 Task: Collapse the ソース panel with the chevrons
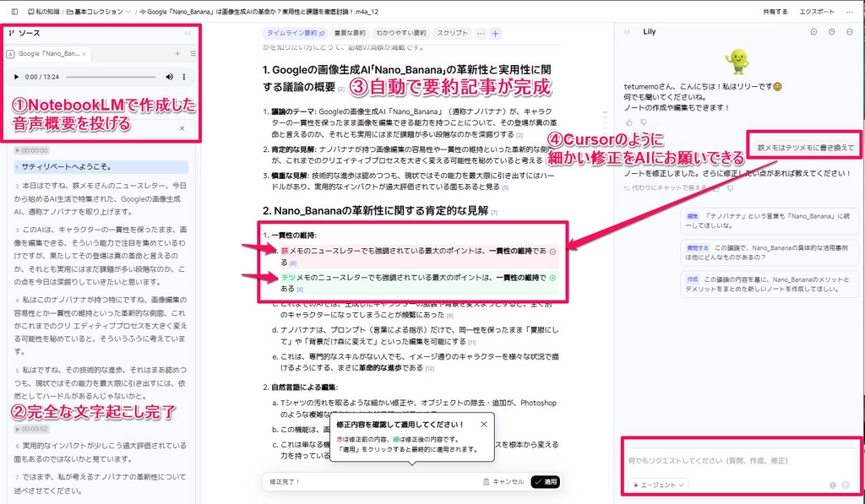coord(187,33)
